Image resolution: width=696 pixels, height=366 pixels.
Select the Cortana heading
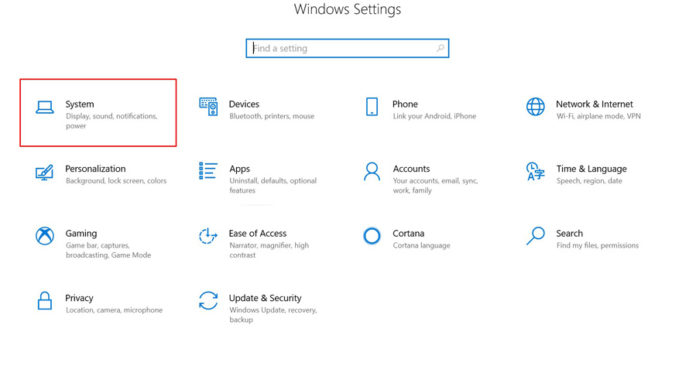[408, 233]
